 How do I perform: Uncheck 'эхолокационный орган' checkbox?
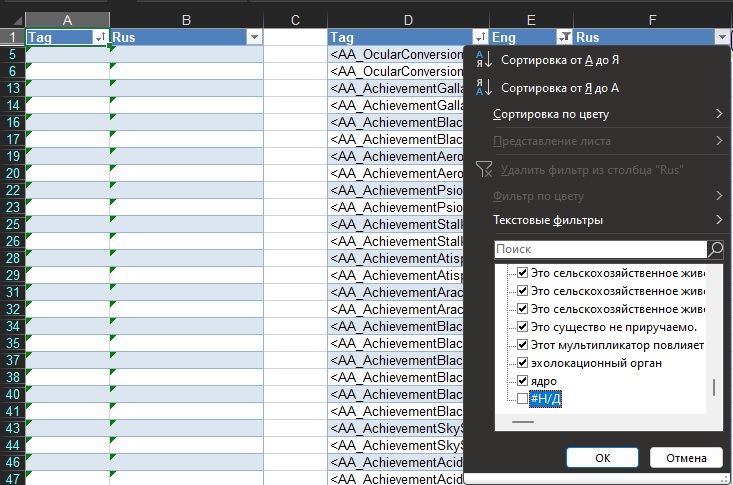[521, 363]
